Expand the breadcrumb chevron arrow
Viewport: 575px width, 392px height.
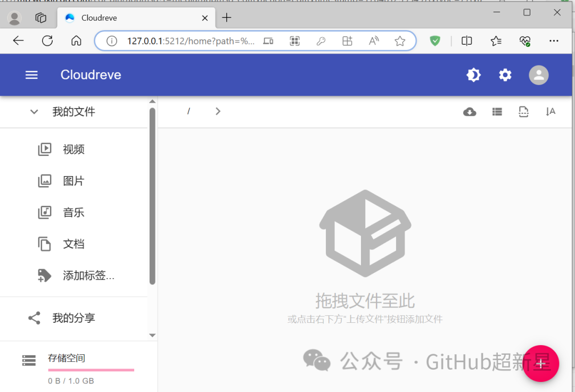(x=218, y=111)
